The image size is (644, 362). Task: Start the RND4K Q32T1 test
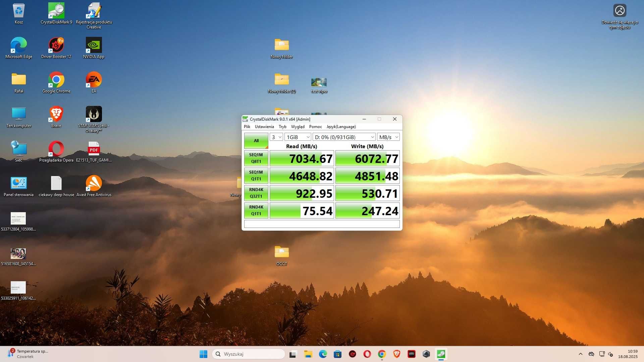click(x=256, y=193)
